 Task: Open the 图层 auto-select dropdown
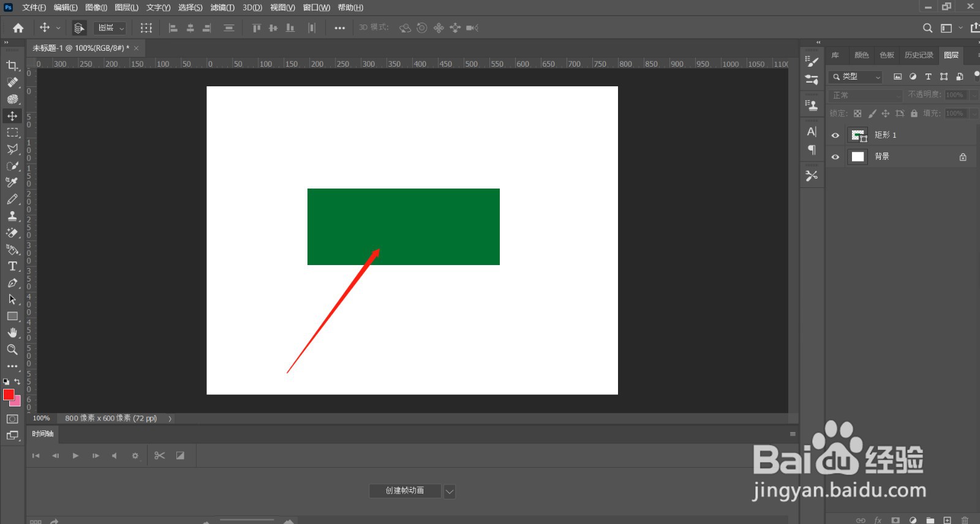coord(110,28)
